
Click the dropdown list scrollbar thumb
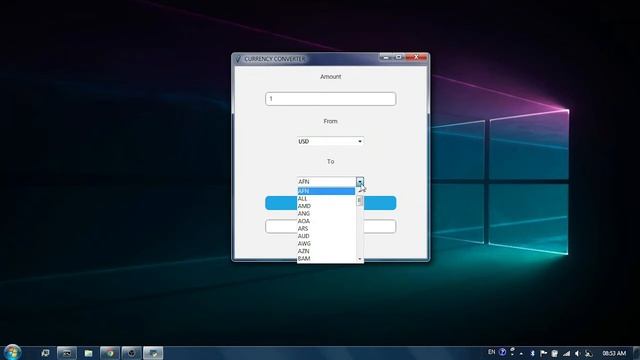point(360,200)
